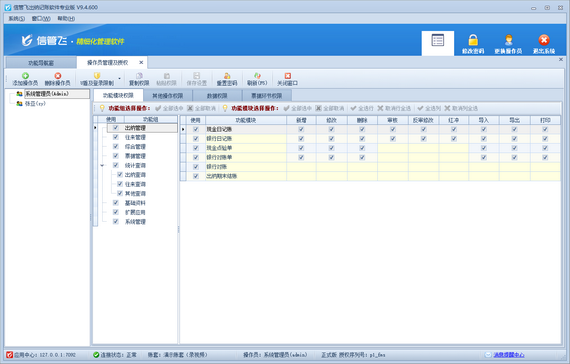The width and height of the screenshot is (570, 364).
Task: Click the 刷新(F5) refresh icon
Action: coord(257,76)
